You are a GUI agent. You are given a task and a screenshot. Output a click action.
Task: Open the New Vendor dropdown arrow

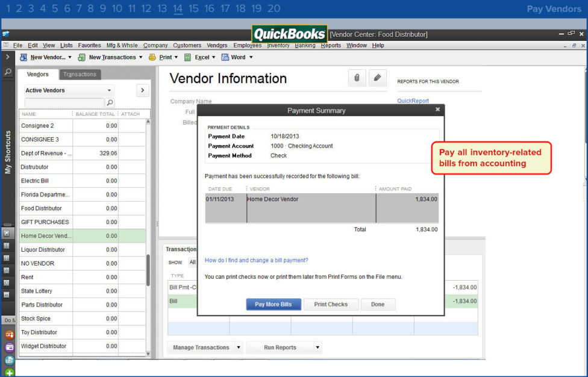tap(70, 57)
